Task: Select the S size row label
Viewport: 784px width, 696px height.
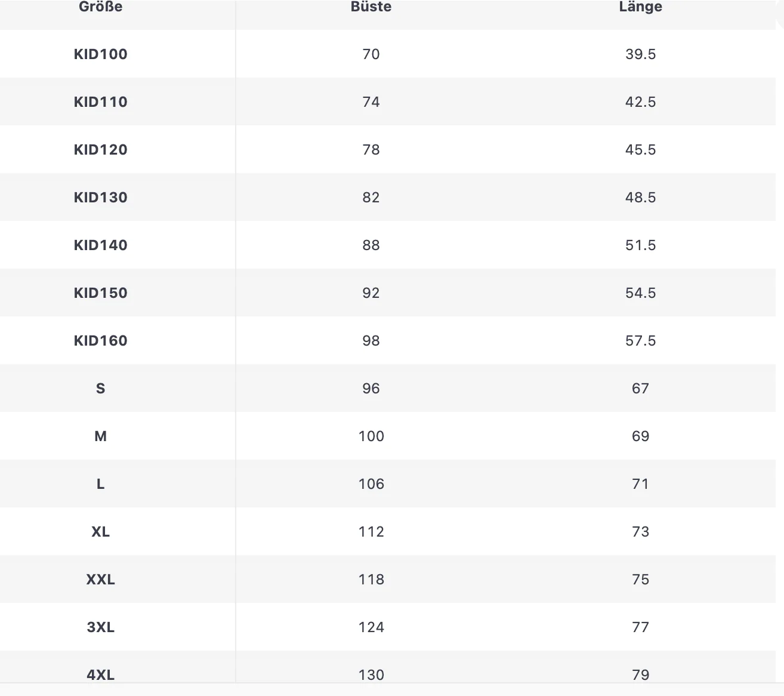Action: pos(100,388)
